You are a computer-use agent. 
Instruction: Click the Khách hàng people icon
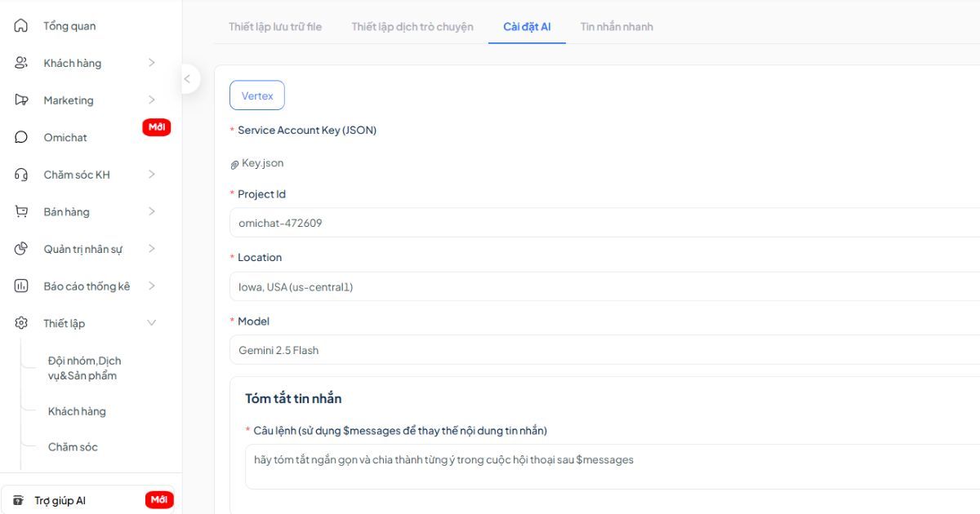pyautogui.click(x=21, y=63)
